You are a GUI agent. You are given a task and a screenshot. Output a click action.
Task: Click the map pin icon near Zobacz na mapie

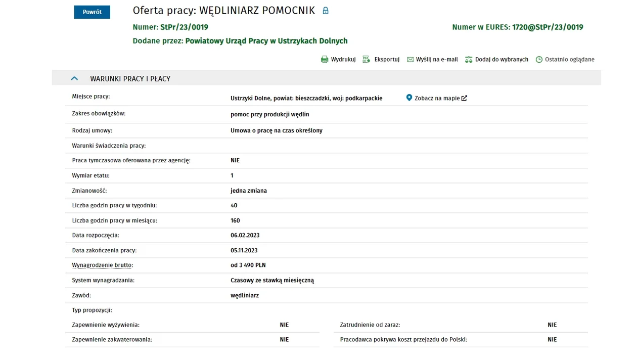click(x=409, y=98)
